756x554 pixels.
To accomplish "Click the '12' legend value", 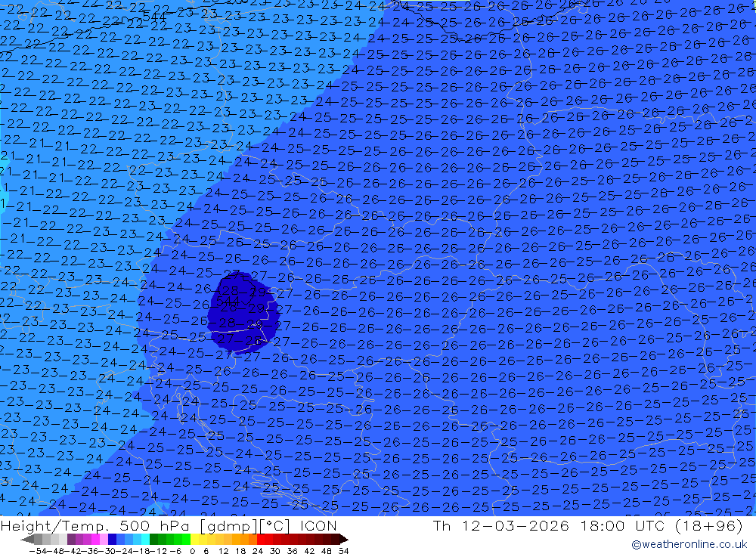I will click(x=223, y=551).
